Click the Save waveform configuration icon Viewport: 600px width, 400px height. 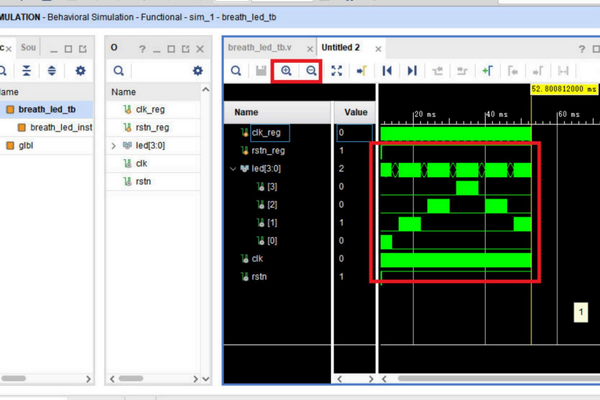pyautogui.click(x=261, y=71)
